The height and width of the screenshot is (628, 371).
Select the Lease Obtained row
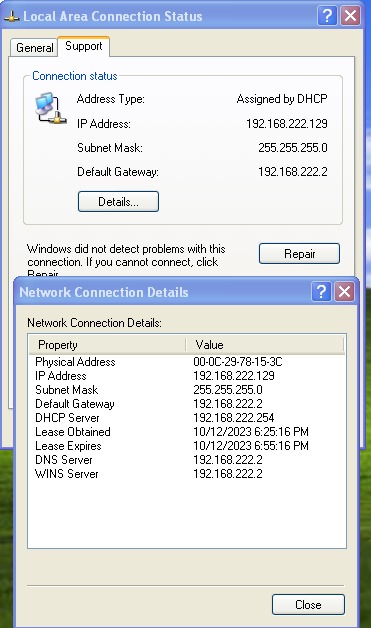[187, 432]
